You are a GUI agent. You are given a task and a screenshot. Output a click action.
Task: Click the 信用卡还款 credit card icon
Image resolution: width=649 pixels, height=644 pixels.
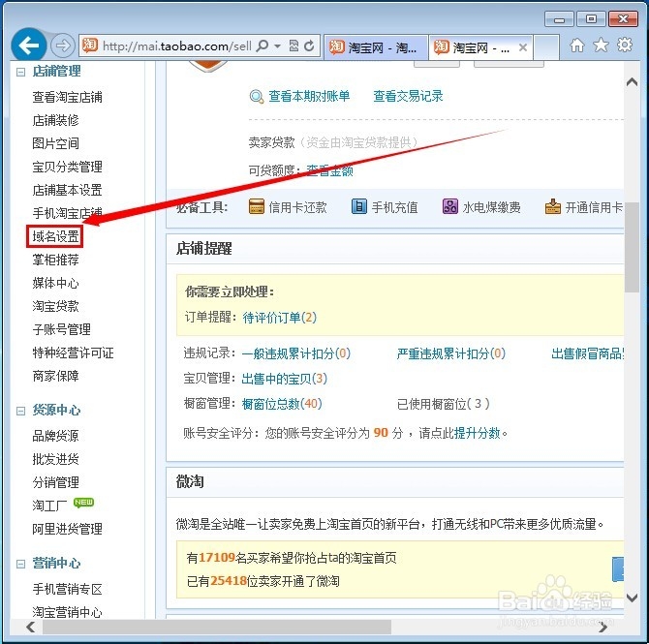(257, 206)
